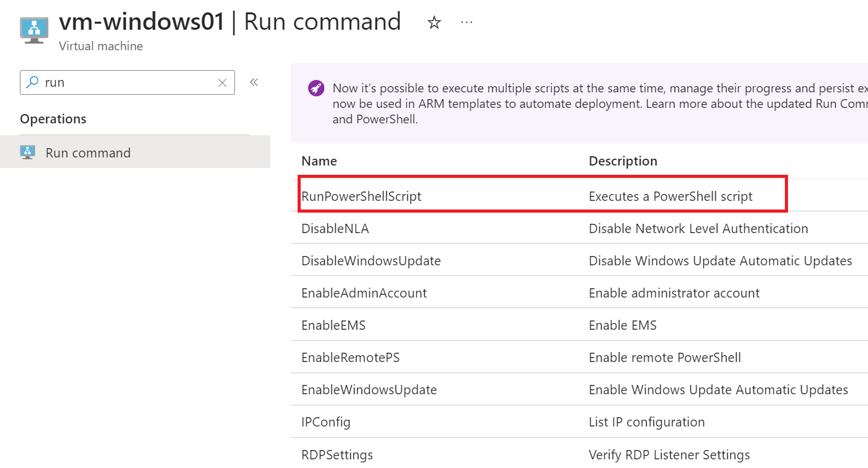Click the rocket announcement icon
Viewport: 868px width, 468px height.
[316, 89]
